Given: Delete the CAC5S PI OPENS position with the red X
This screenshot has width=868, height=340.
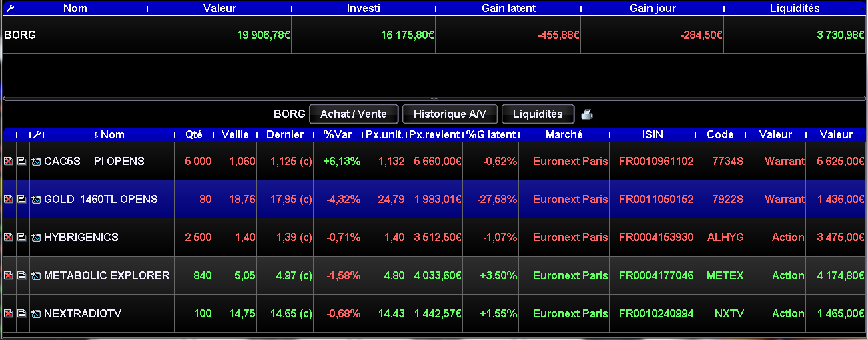Looking at the screenshot, I should pos(9,161).
